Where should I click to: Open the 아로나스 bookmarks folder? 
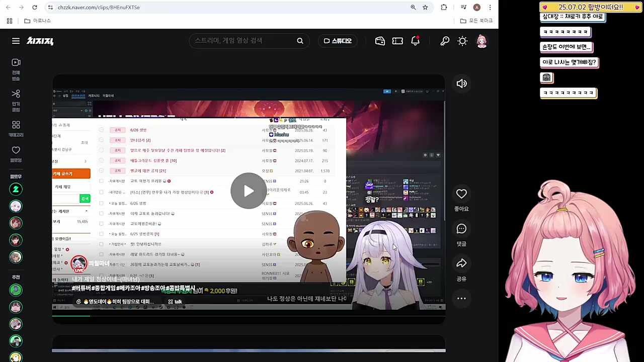[38, 21]
